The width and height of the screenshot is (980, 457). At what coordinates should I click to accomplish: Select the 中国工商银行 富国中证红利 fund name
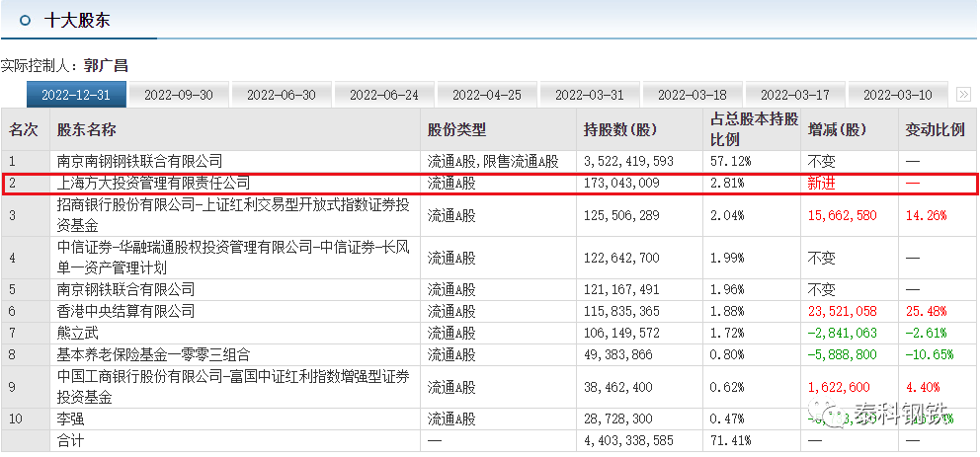[x=234, y=387]
